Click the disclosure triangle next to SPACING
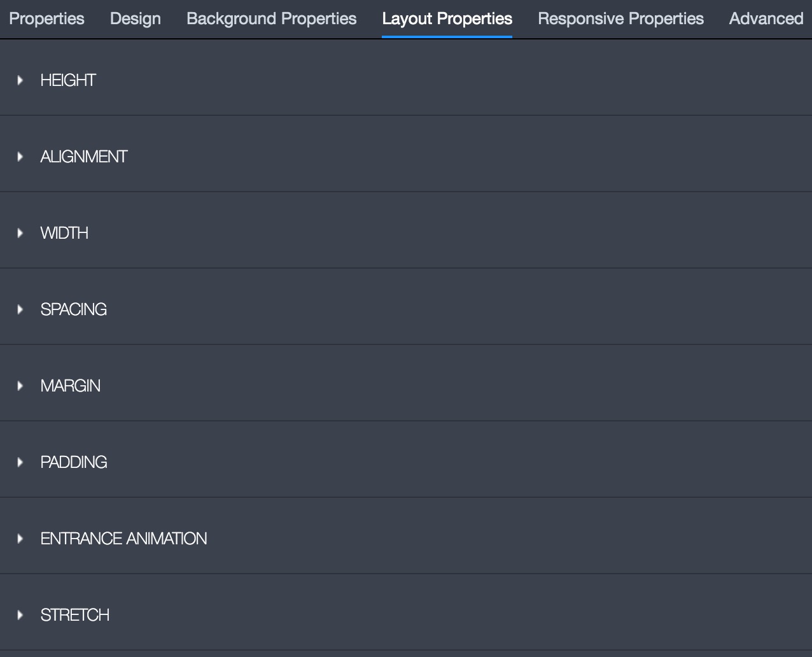Image resolution: width=812 pixels, height=657 pixels. click(x=20, y=309)
